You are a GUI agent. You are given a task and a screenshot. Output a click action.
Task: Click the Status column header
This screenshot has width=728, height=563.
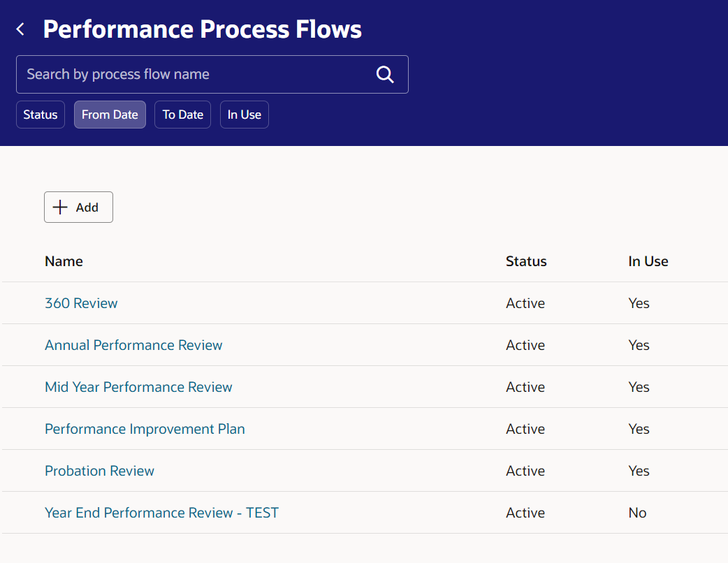point(526,261)
